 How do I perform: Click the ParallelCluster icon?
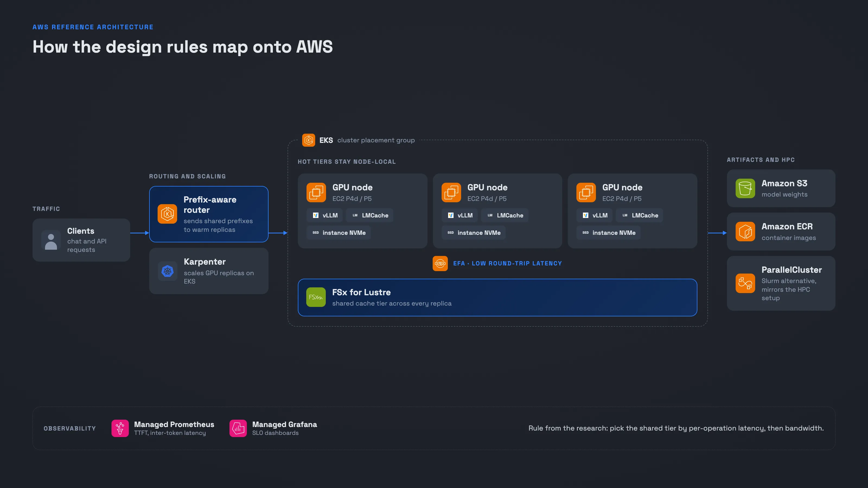(x=745, y=283)
